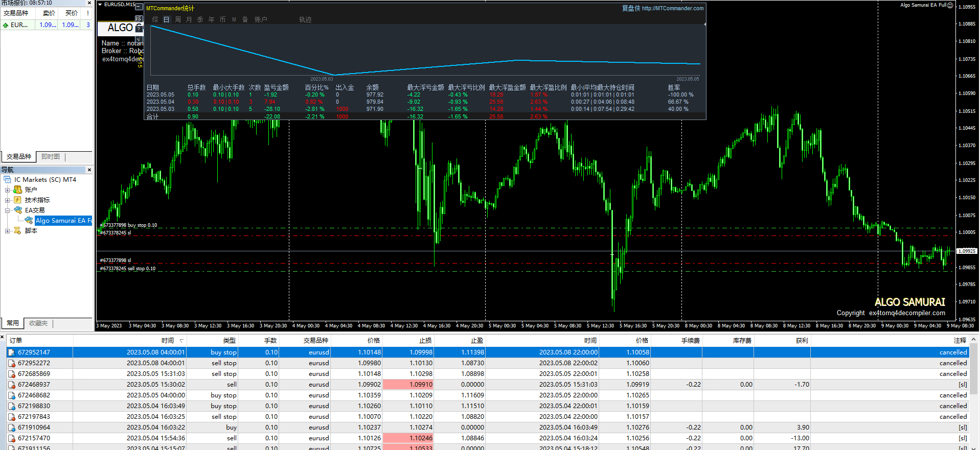Switch to the 收藏夹 favorites tab
Image resolution: width=980 pixels, height=450 pixels.
click(38, 323)
